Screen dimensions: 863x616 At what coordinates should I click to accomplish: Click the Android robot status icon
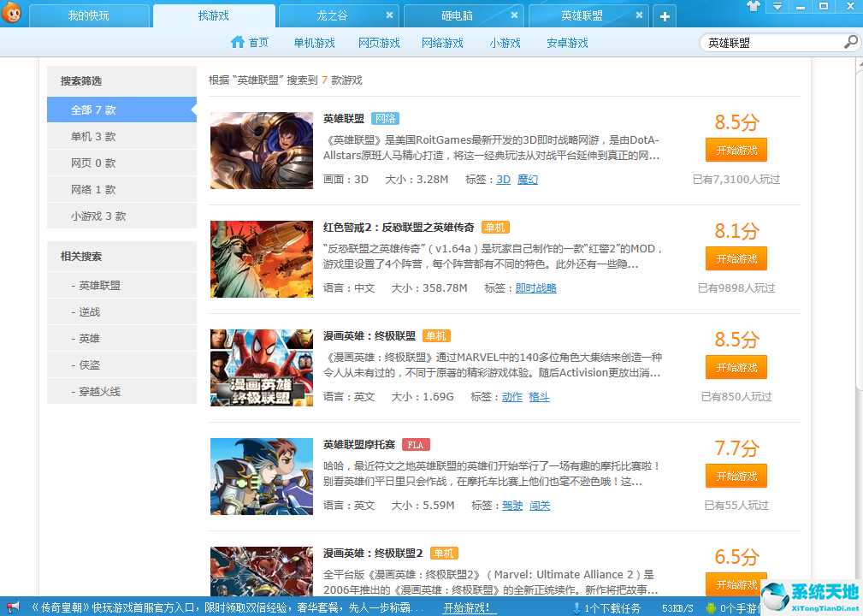tap(711, 608)
